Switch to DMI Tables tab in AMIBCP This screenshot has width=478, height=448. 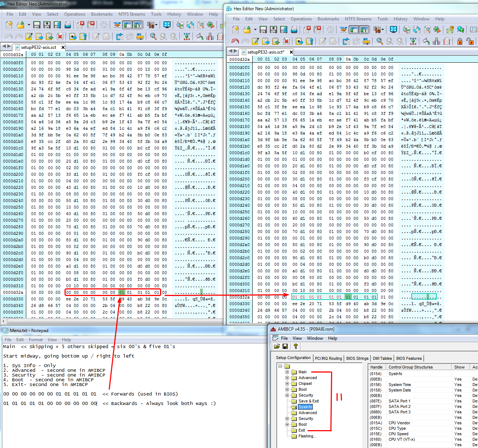click(382, 358)
